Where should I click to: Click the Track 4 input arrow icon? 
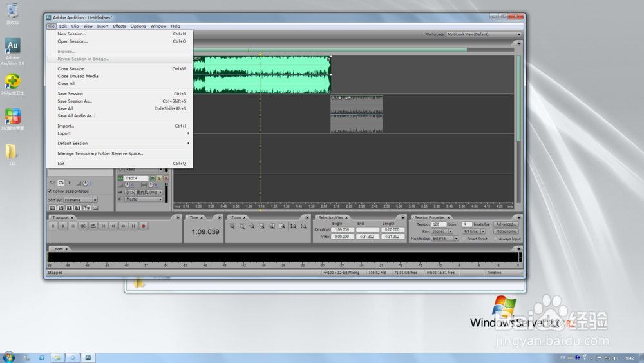click(120, 192)
